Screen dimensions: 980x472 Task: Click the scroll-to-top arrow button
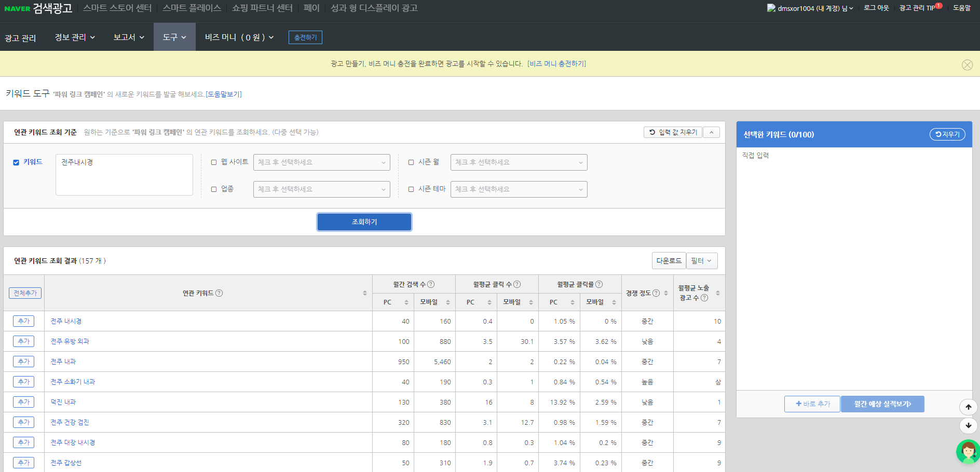tap(968, 407)
